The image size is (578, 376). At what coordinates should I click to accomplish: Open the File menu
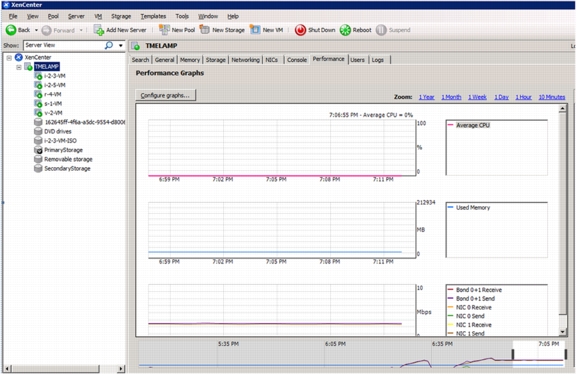point(13,16)
